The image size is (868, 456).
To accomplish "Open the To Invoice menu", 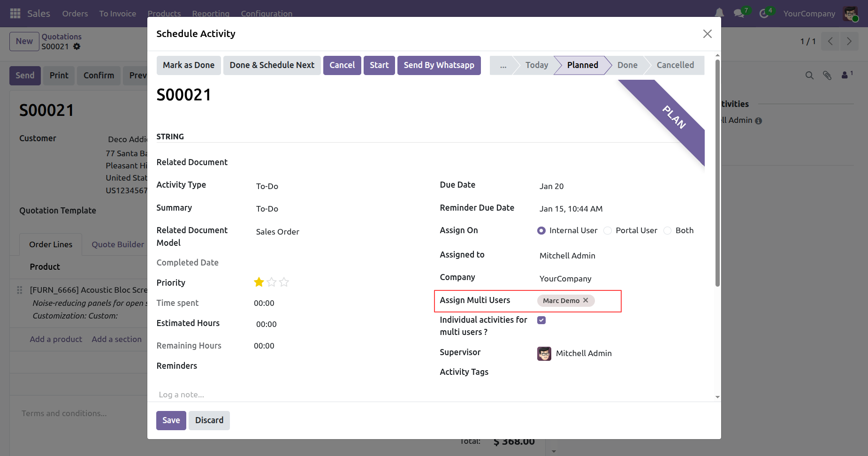I will 118,14.
